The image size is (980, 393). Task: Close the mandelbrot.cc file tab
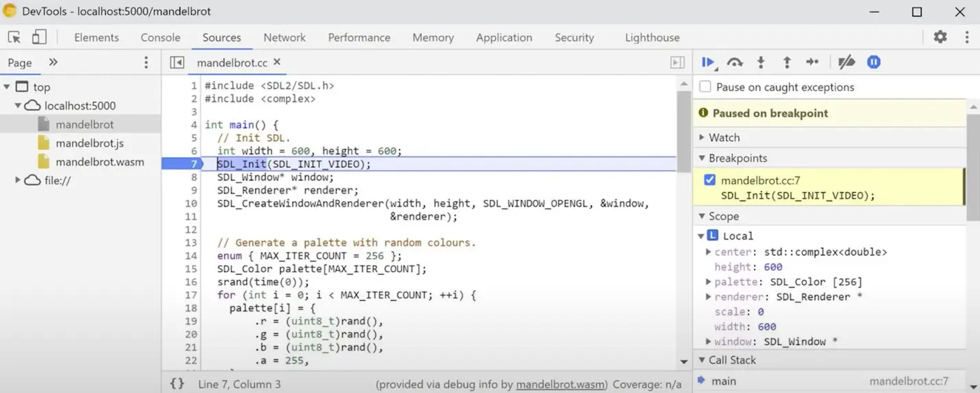click(277, 62)
